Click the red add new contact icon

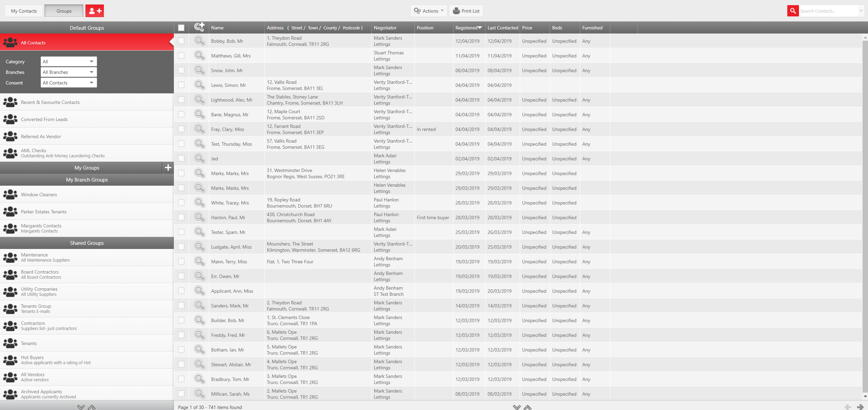point(95,11)
